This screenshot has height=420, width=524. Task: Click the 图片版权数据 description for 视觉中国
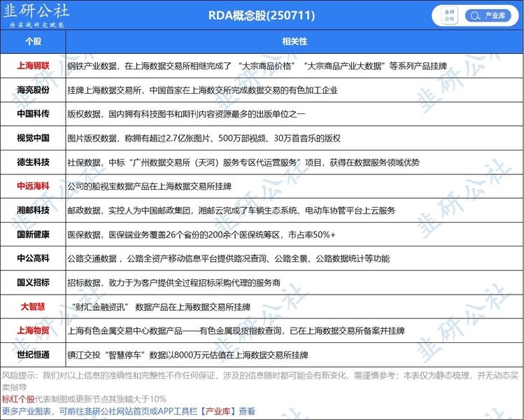(x=204, y=138)
